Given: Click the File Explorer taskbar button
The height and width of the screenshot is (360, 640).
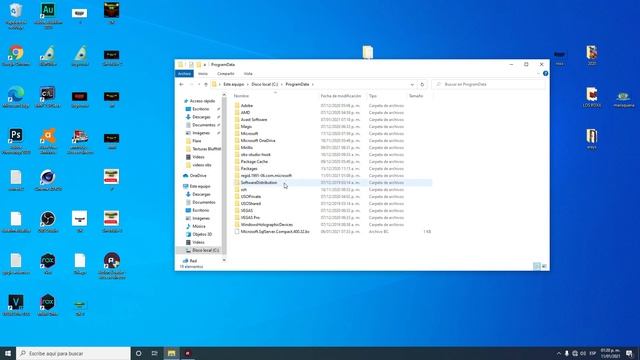Looking at the screenshot, I should click(x=171, y=353).
